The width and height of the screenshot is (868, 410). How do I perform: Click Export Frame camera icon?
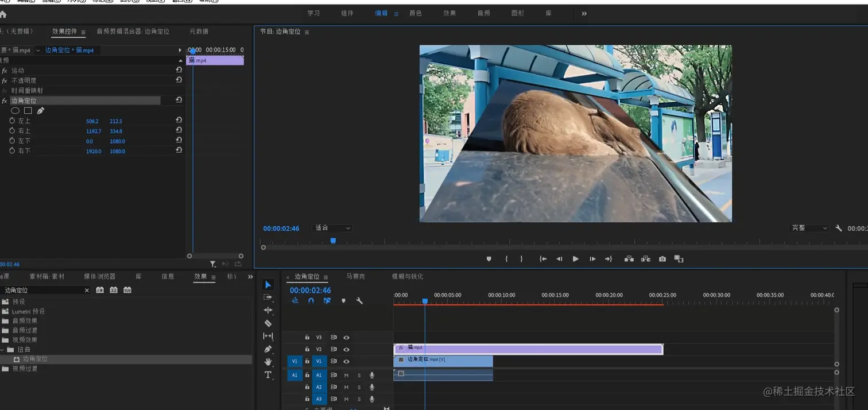pyautogui.click(x=662, y=259)
